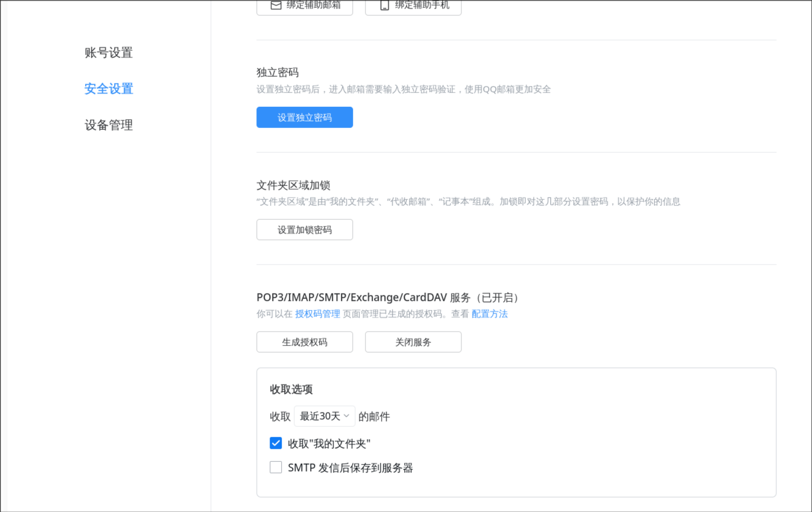Viewport: 812px width, 512px height.
Task: Click the "文件夹区域"是由 description text
Action: tap(468, 202)
